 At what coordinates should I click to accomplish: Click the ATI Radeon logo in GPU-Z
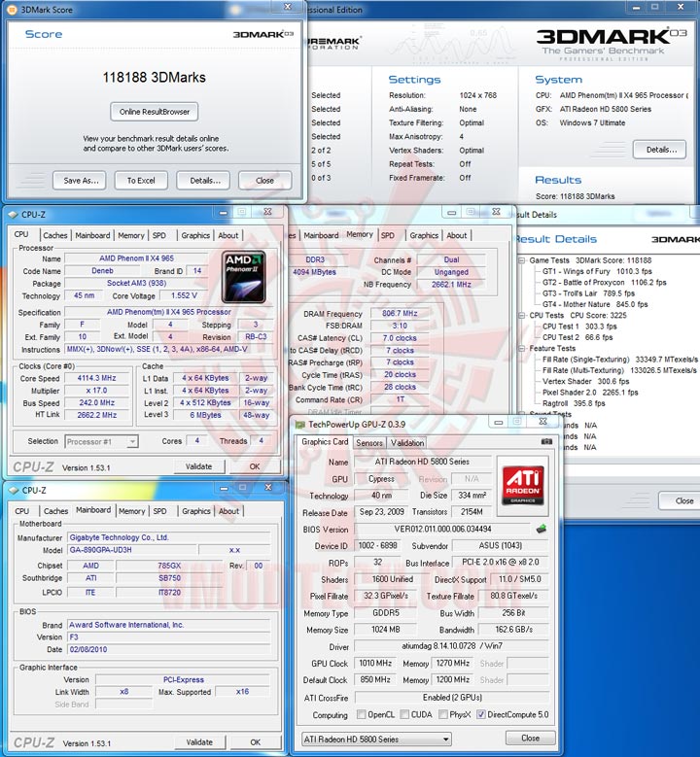coord(523,484)
